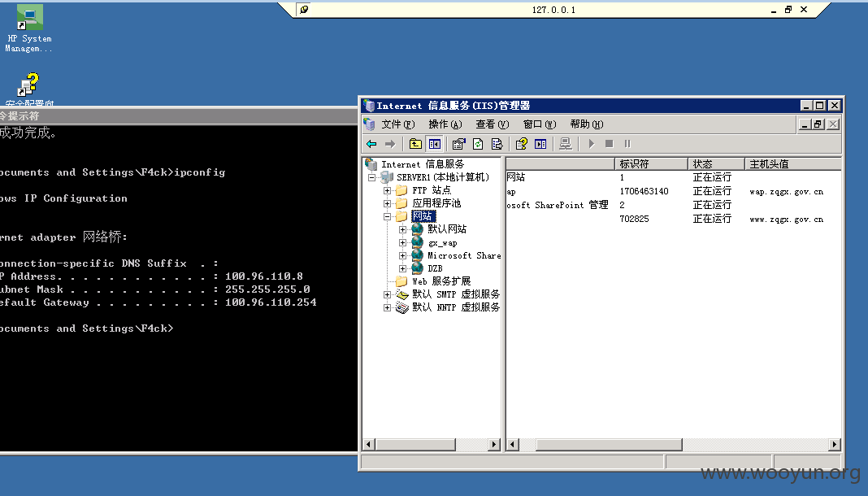Go up one level with folder icon
Screen dimensions: 868x496
(415, 144)
